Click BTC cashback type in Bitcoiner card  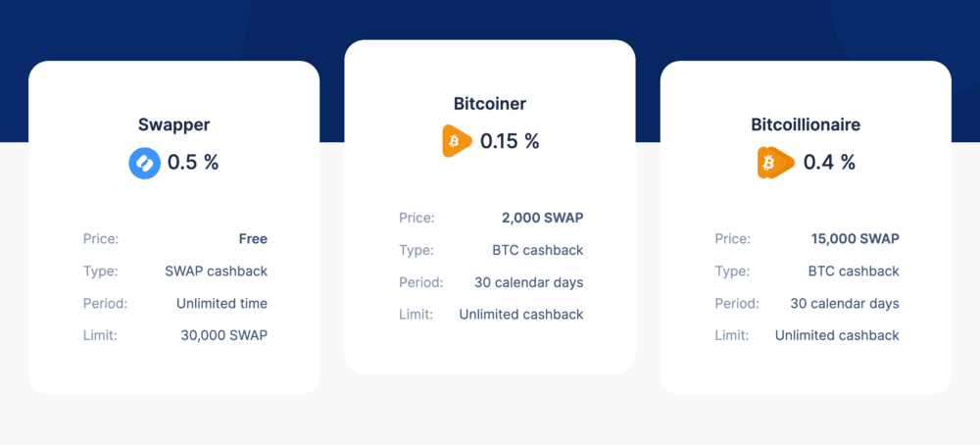538,251
